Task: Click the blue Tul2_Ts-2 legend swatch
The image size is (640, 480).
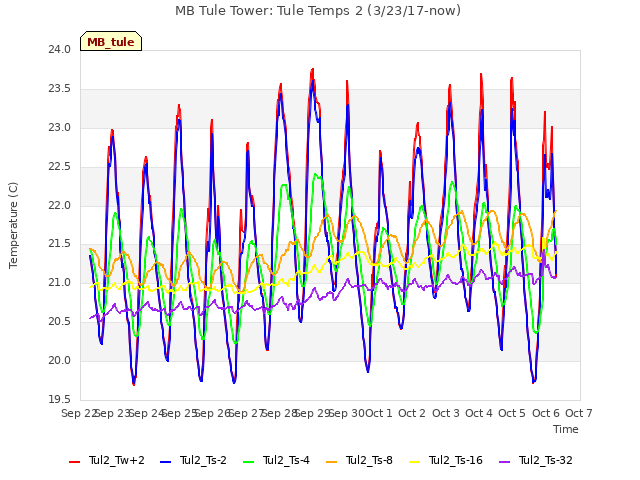Action: click(165, 462)
